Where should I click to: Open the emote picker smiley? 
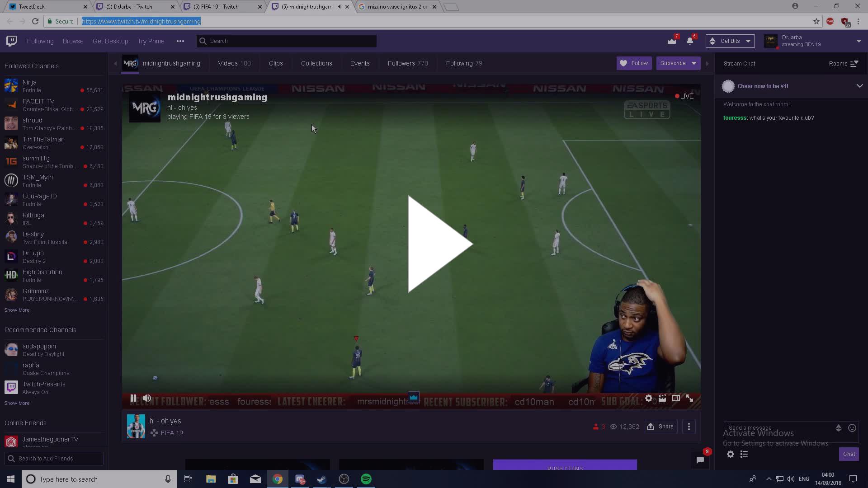pyautogui.click(x=852, y=428)
